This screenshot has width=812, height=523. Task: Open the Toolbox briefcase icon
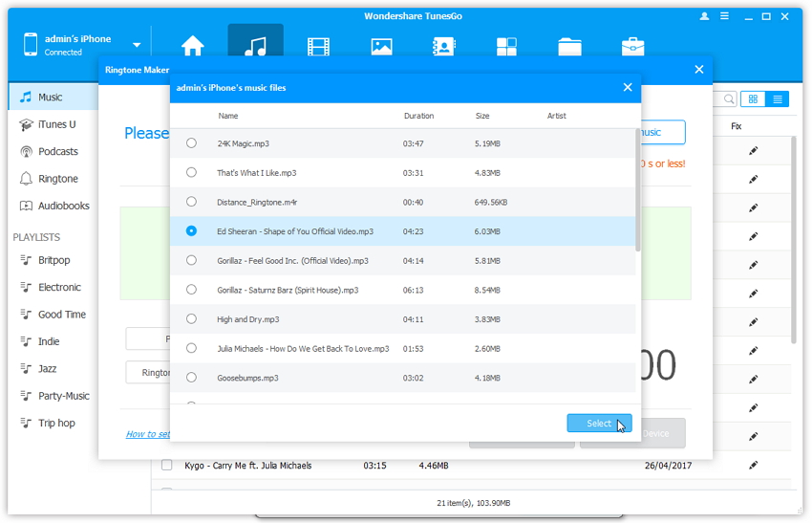tap(632, 45)
